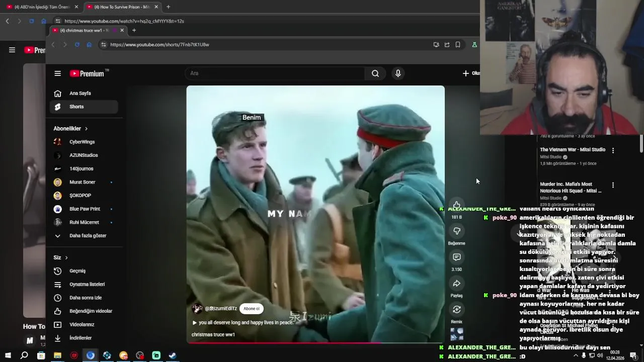Switch to How To Survive Prison tab

122,7
